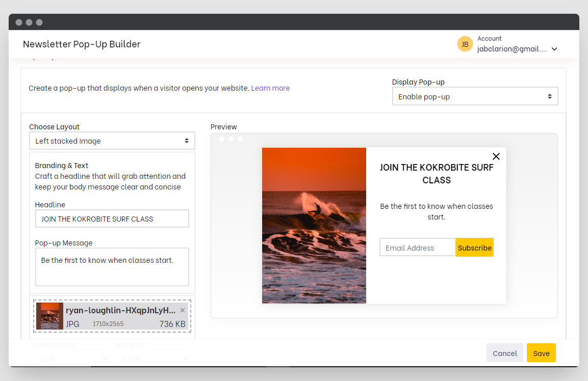Click the Branding & Text section heading
The image size is (588, 381).
tap(62, 166)
